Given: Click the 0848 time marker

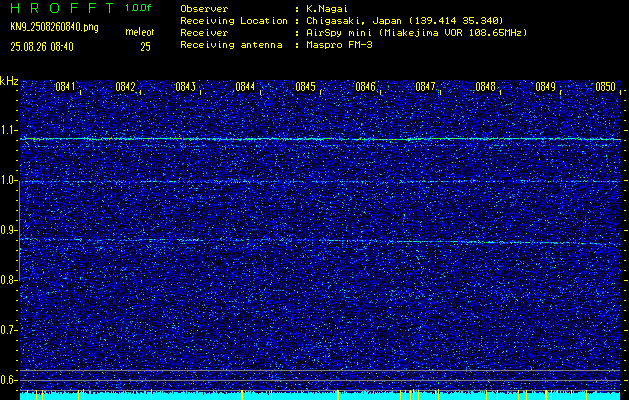Looking at the screenshot, I should click(x=485, y=87).
